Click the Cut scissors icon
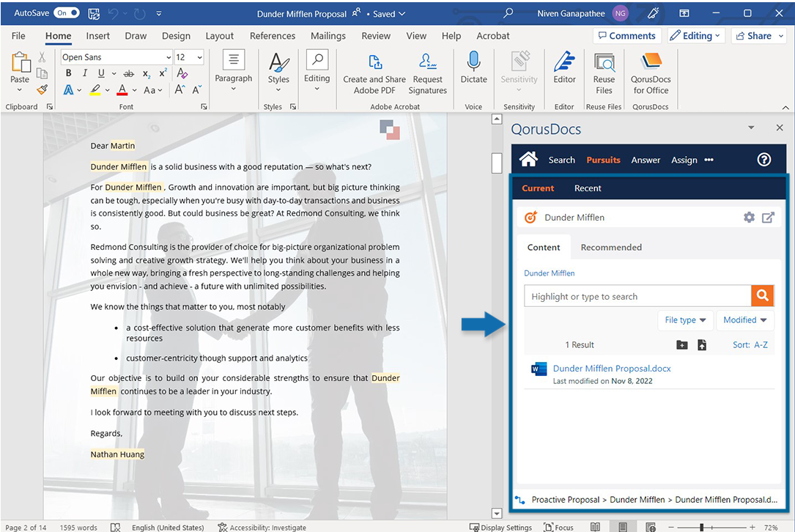Image resolution: width=795 pixels, height=532 pixels. click(42, 57)
